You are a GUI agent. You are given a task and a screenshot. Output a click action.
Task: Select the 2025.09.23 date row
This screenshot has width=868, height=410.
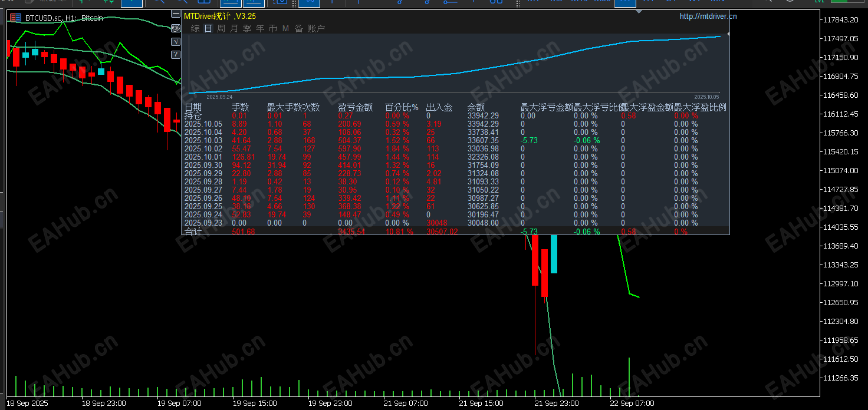(203, 223)
